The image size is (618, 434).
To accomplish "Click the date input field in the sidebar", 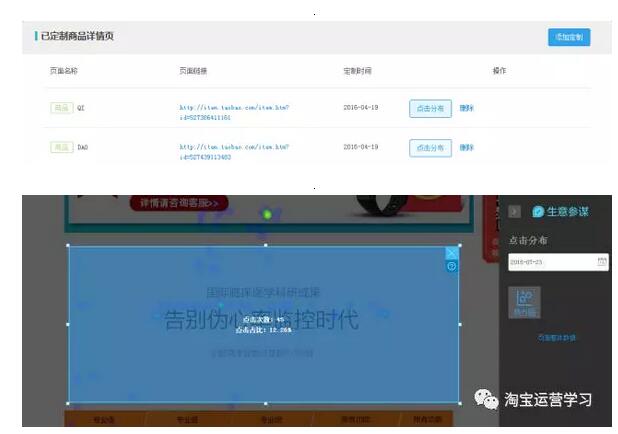I will point(550,262).
